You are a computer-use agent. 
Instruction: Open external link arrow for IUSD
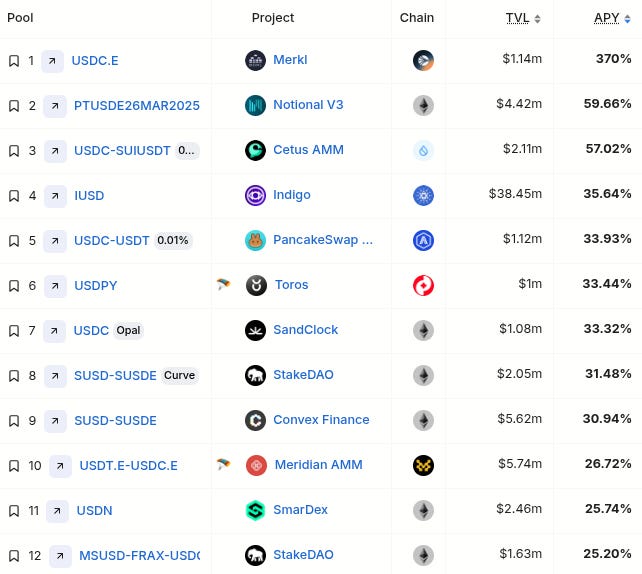click(55, 197)
